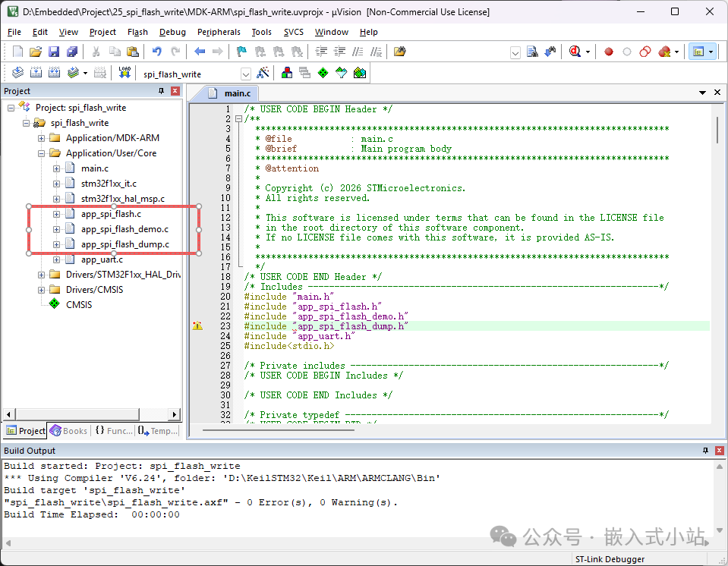
Task: Navigate backward with the blue left arrow
Action: (200, 52)
